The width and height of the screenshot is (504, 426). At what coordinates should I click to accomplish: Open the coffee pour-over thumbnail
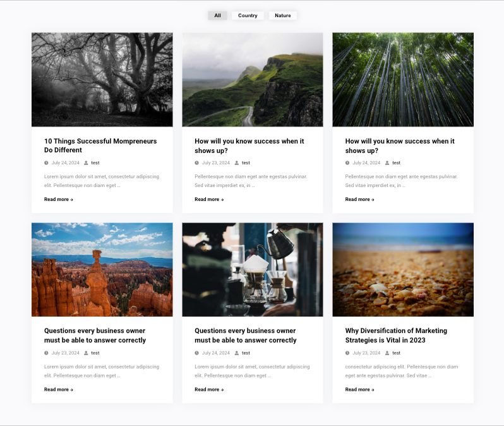(x=253, y=270)
